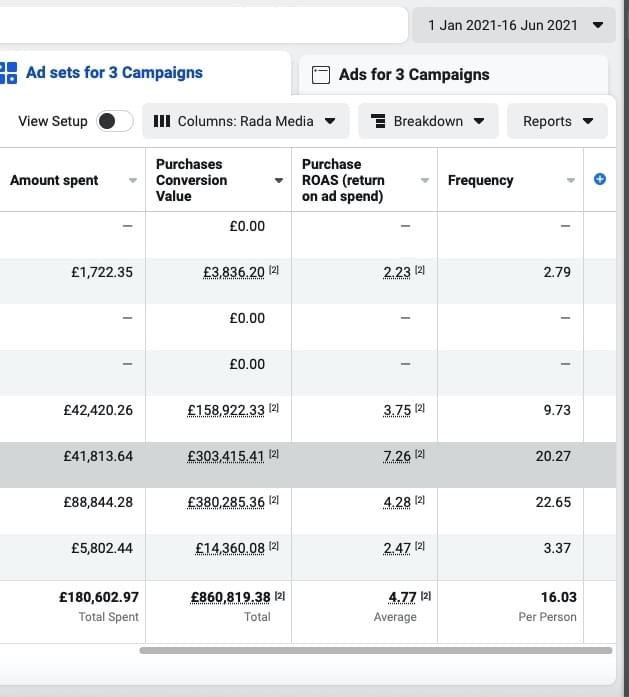629x697 pixels.
Task: Expand the Columns: Rada Media dropdown
Action: click(x=245, y=121)
